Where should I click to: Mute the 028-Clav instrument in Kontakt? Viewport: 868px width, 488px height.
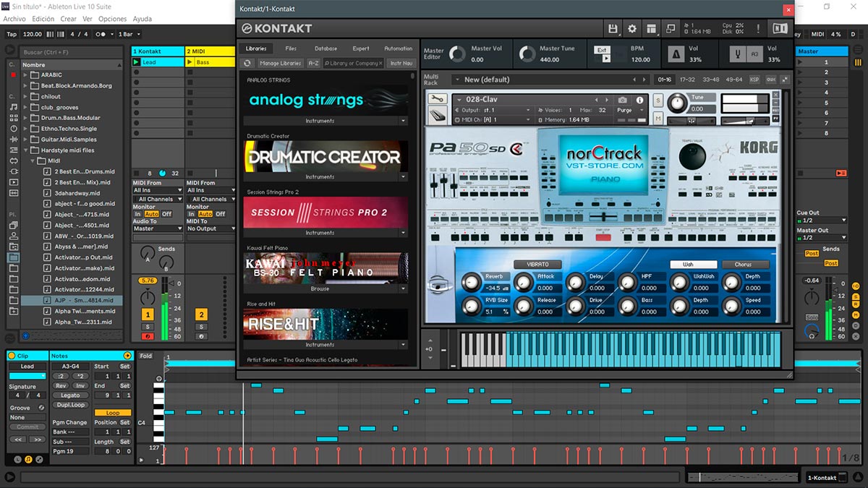click(x=658, y=118)
